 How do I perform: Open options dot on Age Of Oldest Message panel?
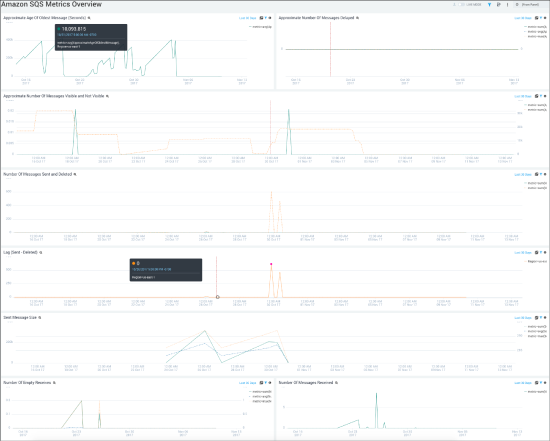(x=270, y=18)
